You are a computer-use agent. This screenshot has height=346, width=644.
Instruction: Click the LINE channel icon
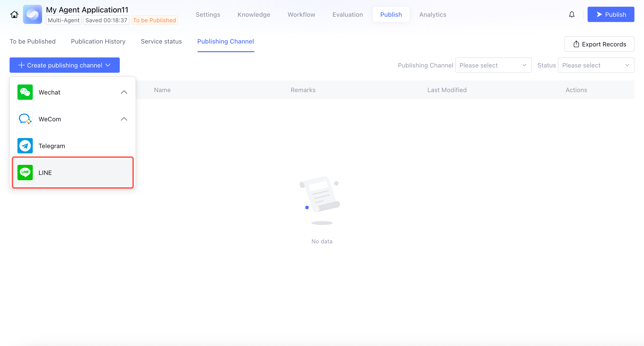click(x=25, y=172)
